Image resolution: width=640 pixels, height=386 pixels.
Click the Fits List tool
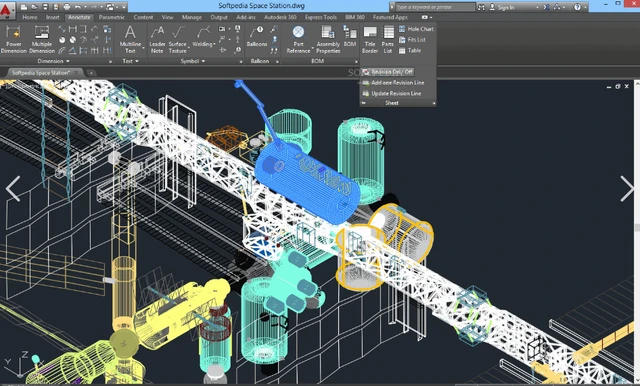412,40
